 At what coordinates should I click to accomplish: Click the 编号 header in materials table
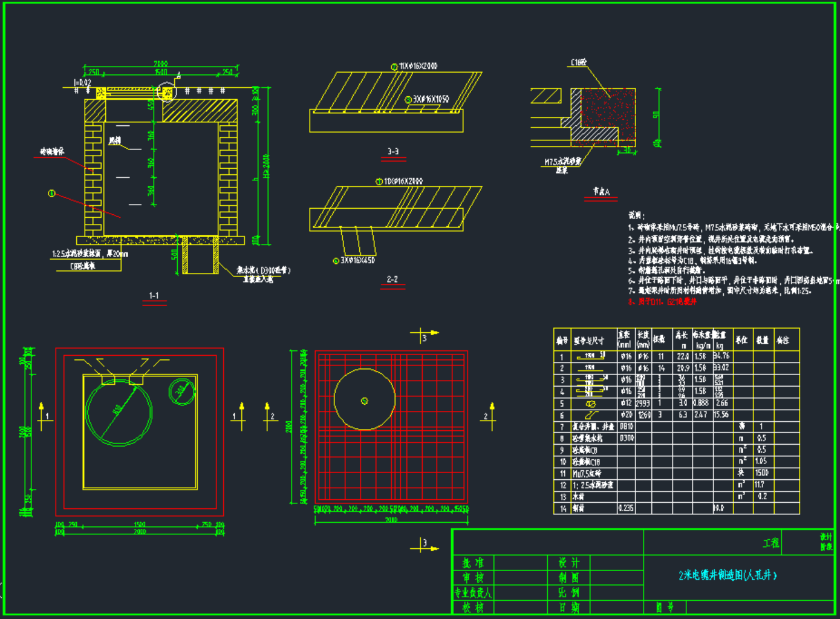pos(562,340)
